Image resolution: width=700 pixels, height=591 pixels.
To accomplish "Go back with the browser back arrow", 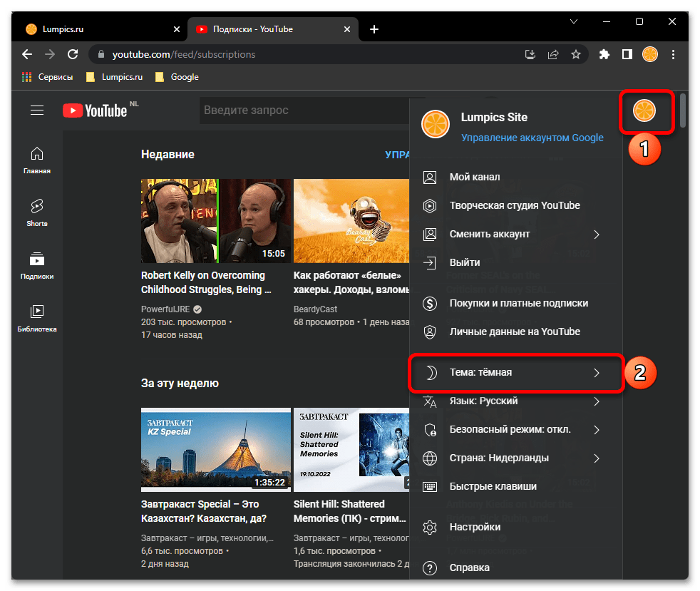I will point(27,54).
